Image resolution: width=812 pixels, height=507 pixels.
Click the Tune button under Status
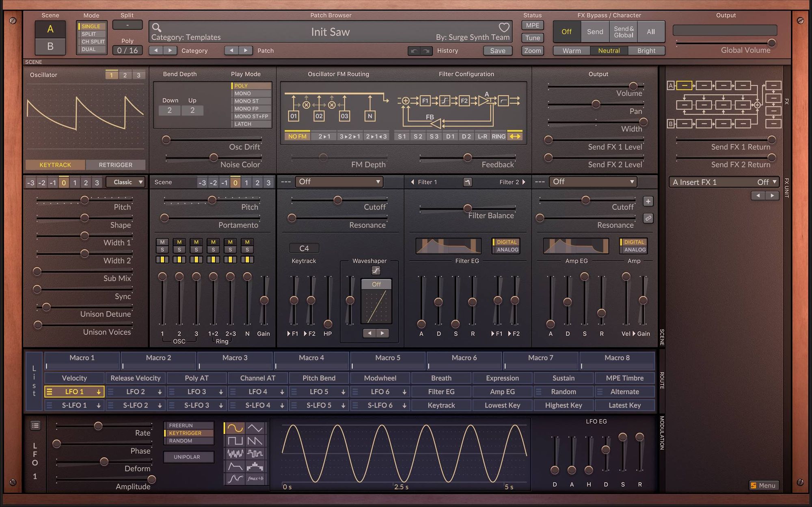point(532,38)
